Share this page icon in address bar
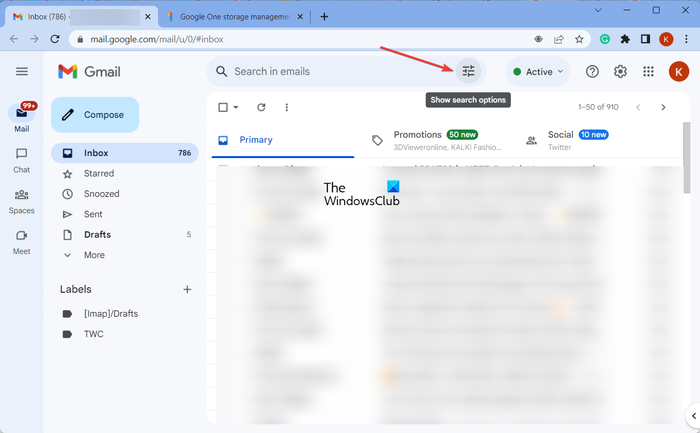Image resolution: width=700 pixels, height=433 pixels. pyautogui.click(x=558, y=39)
